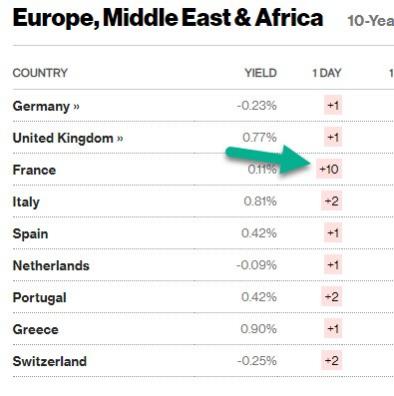
Task: Click France's +10 one-day change badge
Action: coord(329,169)
